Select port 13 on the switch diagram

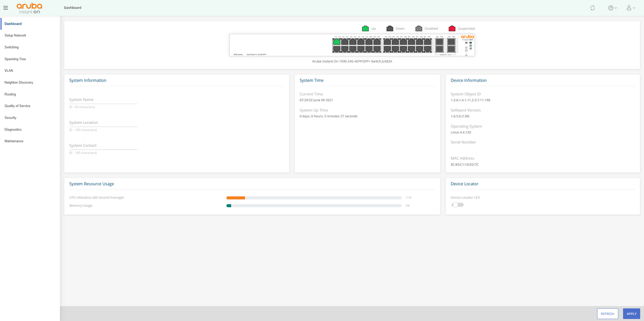(387, 42)
